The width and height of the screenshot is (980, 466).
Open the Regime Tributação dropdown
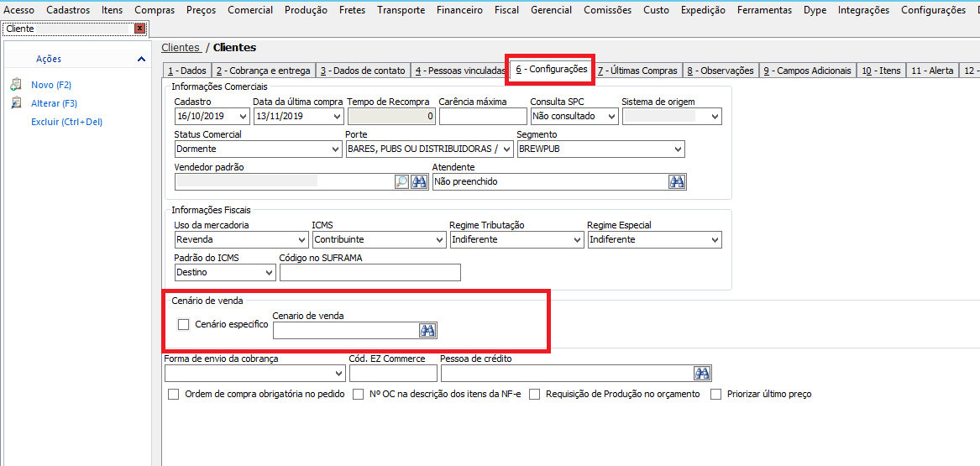point(577,240)
